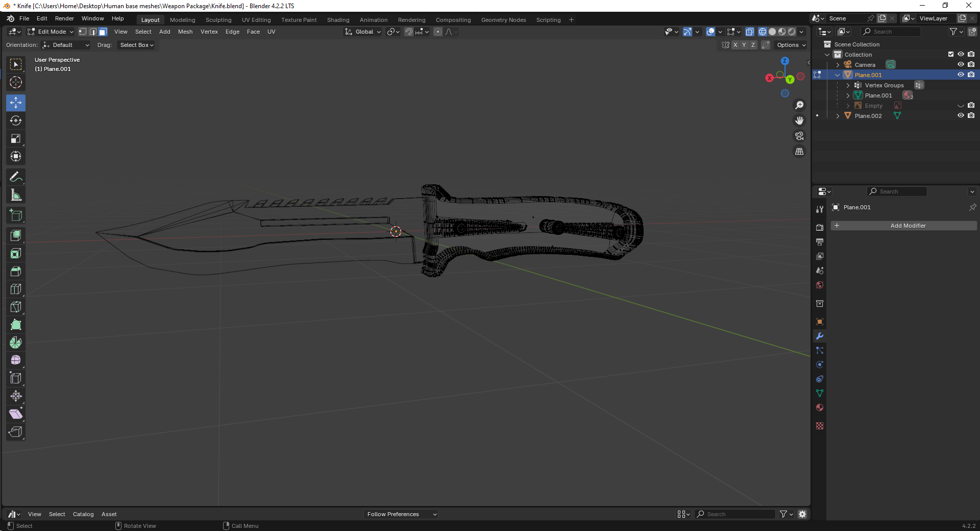Open the Material properties tab
The image size is (980, 531).
click(x=820, y=407)
